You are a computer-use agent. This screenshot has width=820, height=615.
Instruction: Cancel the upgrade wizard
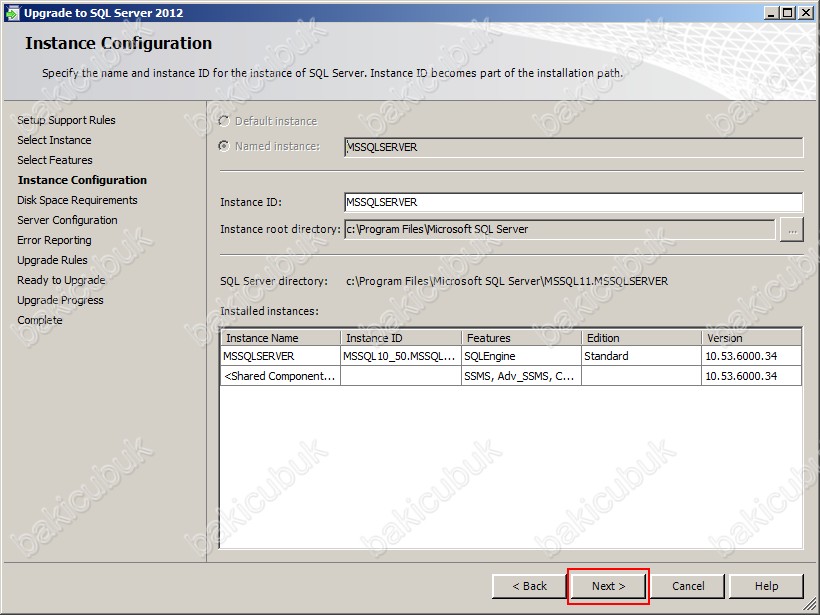688,586
